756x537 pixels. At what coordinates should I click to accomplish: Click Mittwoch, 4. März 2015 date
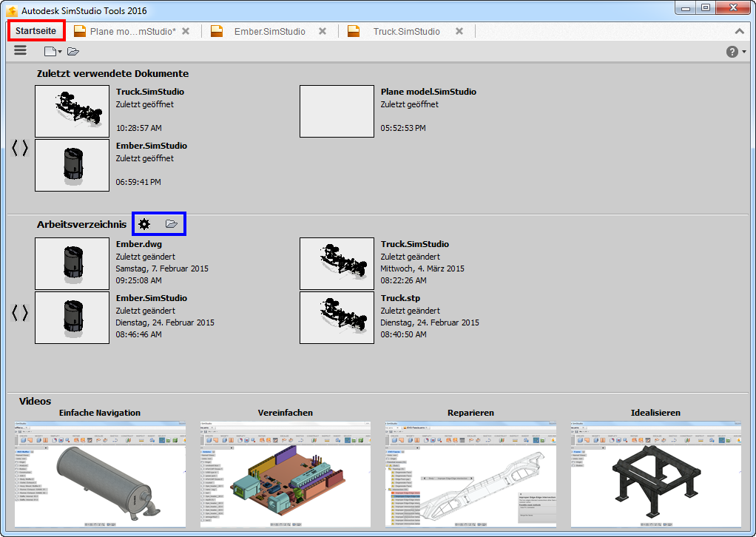[422, 268]
